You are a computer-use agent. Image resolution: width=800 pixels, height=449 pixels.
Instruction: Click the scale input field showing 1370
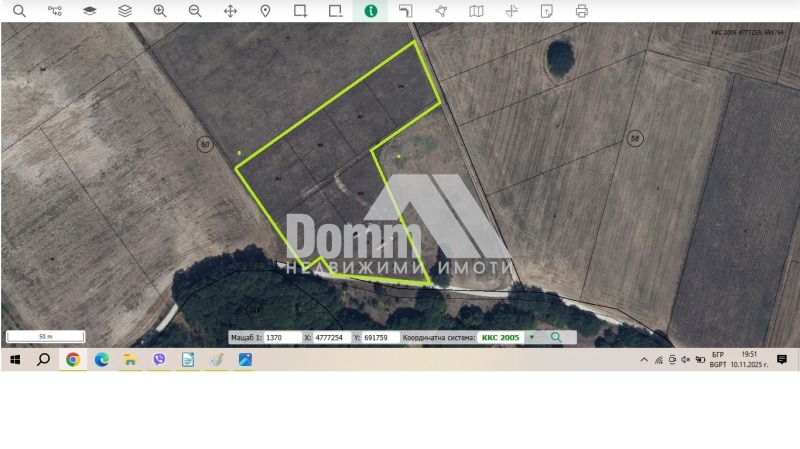(x=283, y=337)
